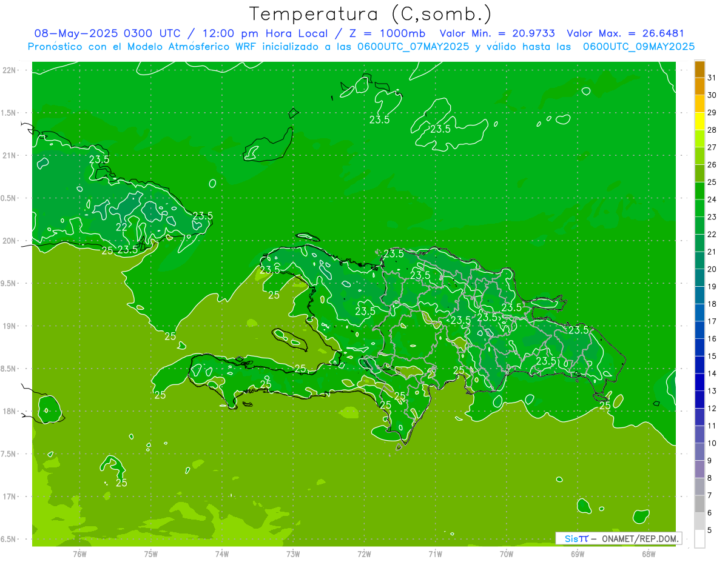Click the "22" contour label over eastern Cuba
The image size is (728, 562).
(121, 227)
